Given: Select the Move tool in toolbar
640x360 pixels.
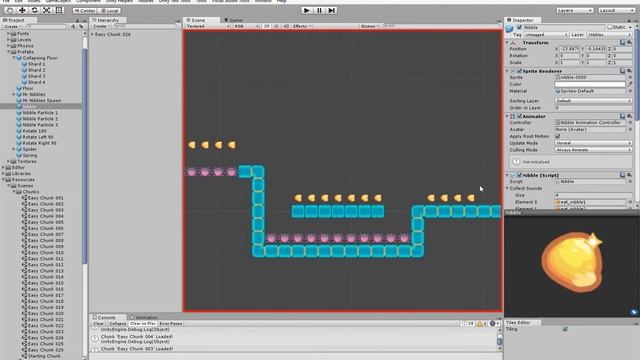Looking at the screenshot, I should (22, 10).
